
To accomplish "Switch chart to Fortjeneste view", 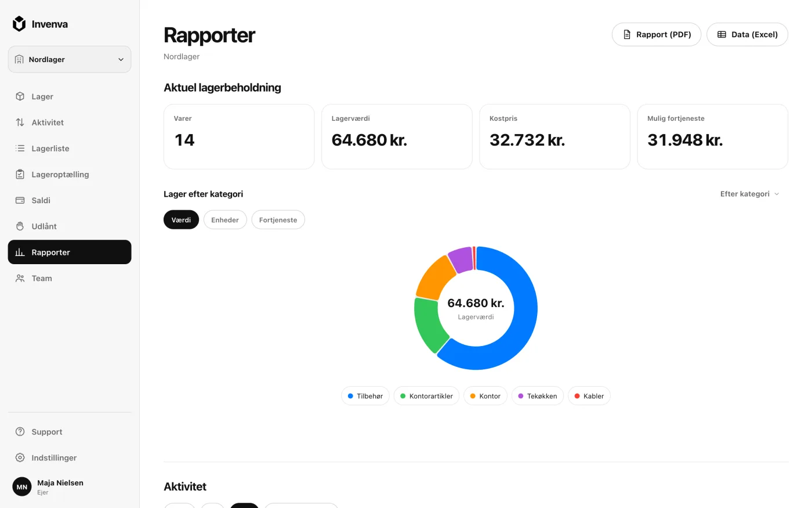I will 278,220.
